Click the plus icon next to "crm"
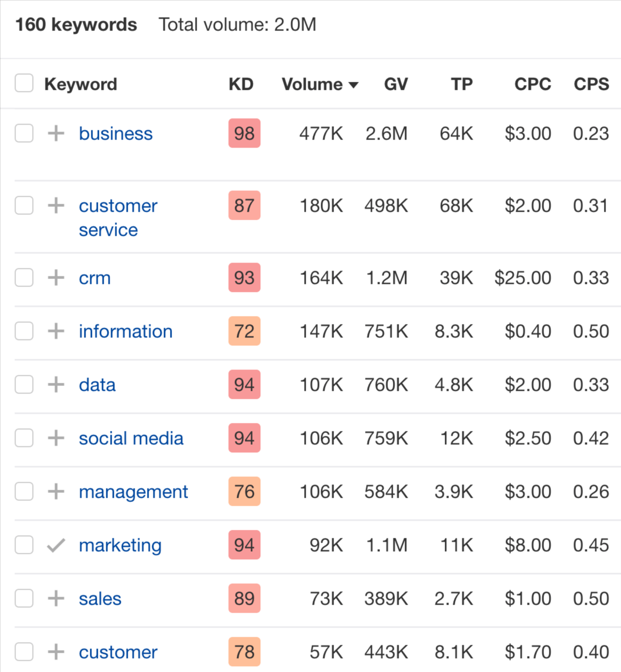The height and width of the screenshot is (672, 621). [x=55, y=277]
